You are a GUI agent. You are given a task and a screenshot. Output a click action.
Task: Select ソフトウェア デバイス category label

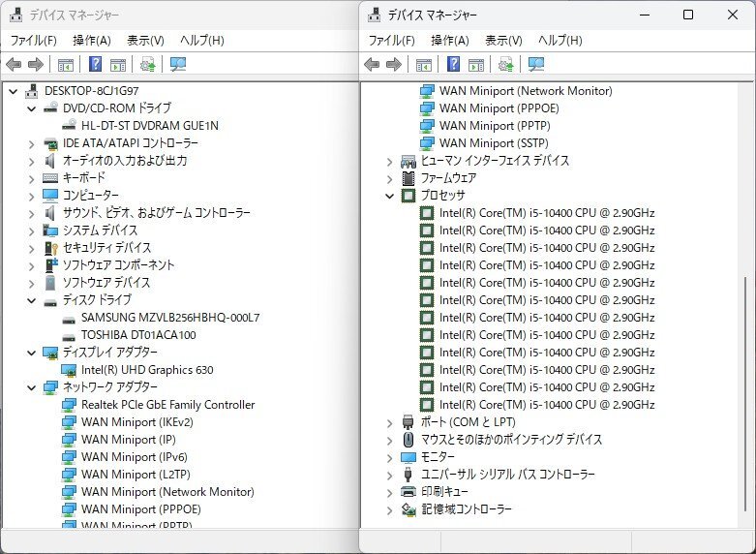pyautogui.click(x=106, y=283)
